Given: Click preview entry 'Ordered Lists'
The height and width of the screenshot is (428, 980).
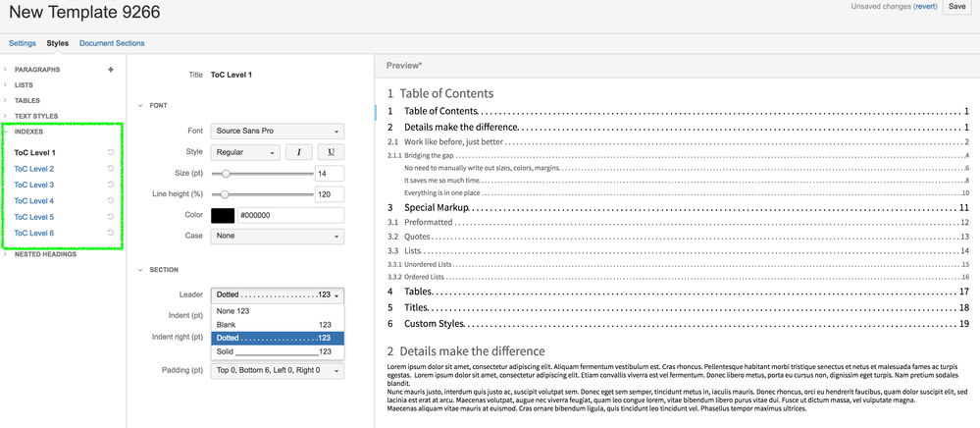Looking at the screenshot, I should tap(425, 277).
